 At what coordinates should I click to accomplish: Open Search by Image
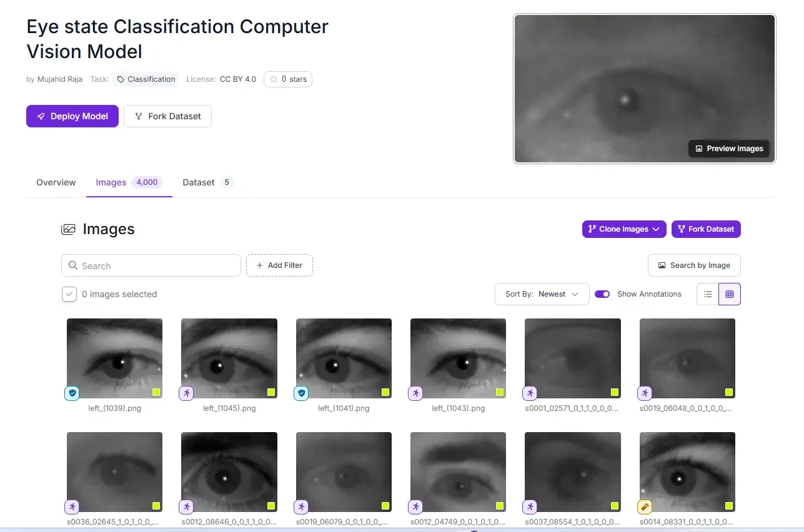coord(694,265)
